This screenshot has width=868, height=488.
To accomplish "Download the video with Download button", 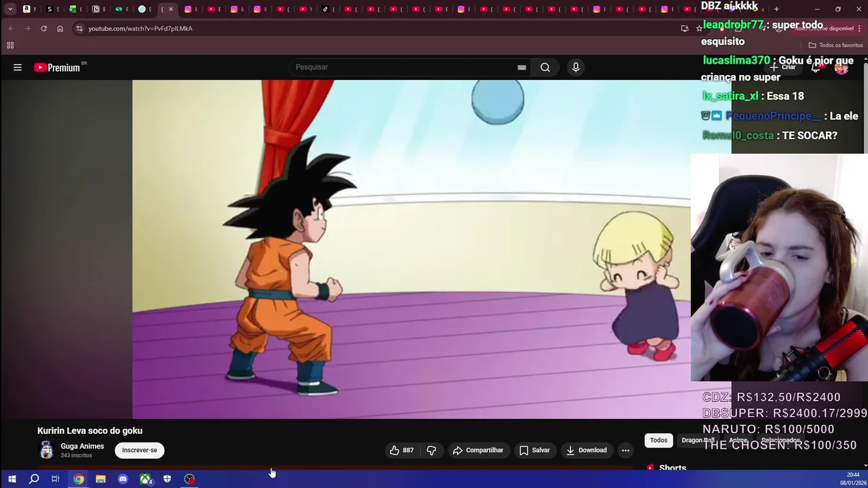I will 587,450.
